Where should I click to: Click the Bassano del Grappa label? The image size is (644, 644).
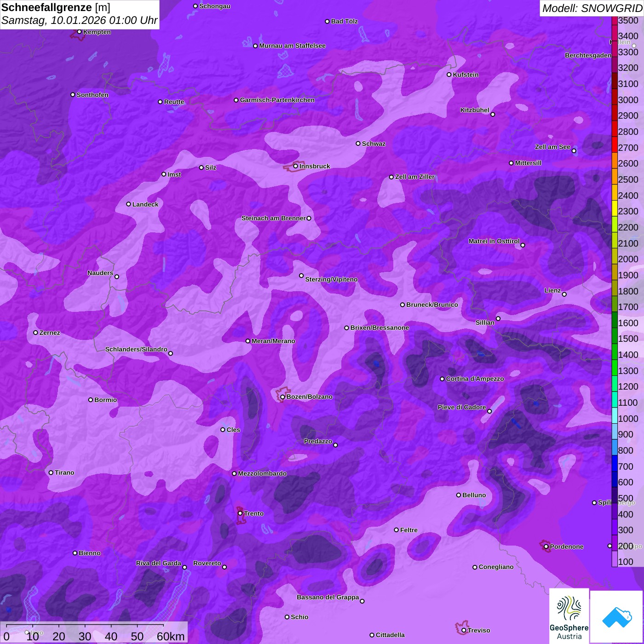328,597
